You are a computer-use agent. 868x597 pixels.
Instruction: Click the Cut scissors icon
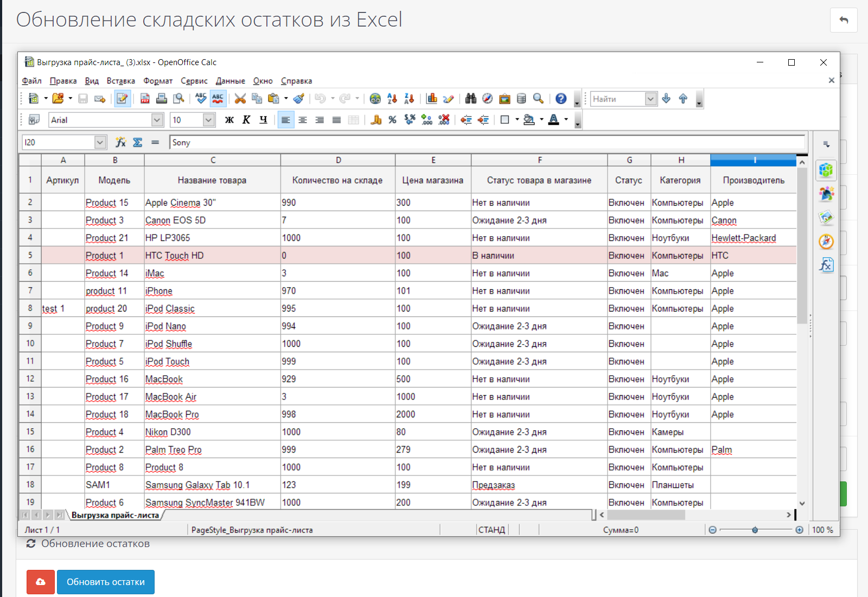pos(240,99)
